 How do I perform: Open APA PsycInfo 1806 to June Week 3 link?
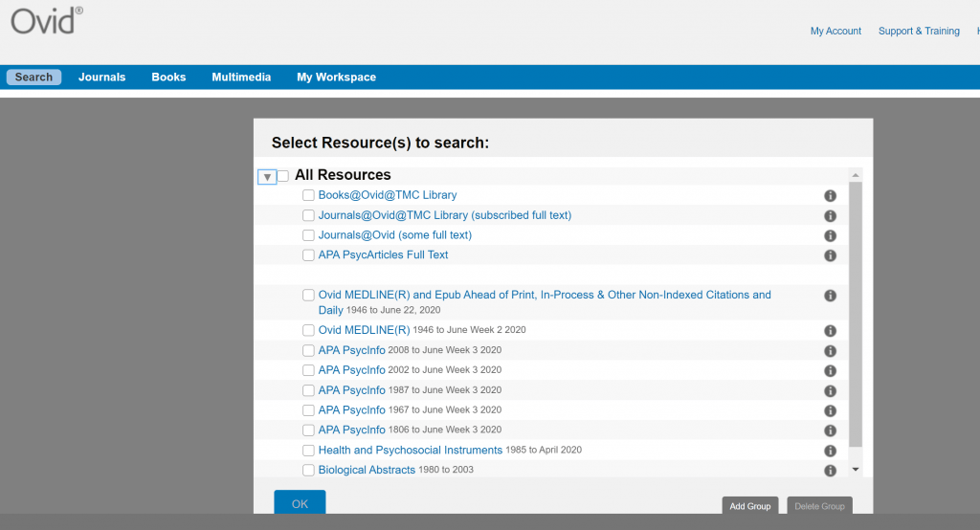tap(352, 430)
